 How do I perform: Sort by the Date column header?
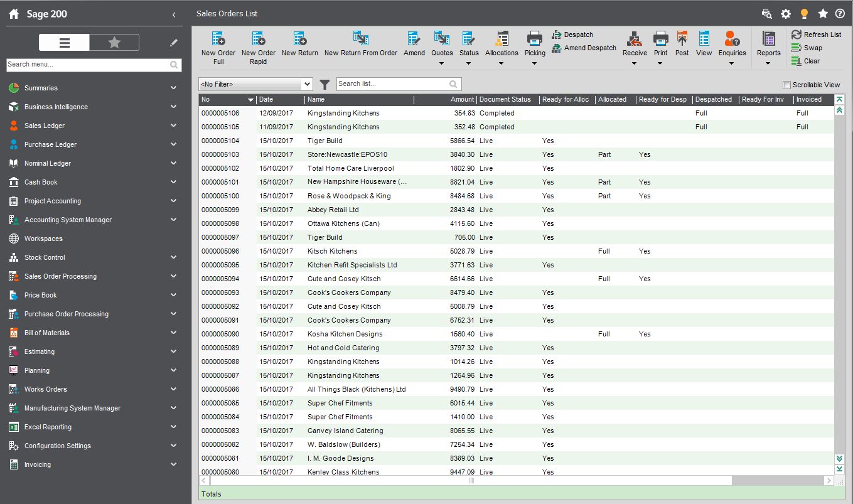pos(280,99)
